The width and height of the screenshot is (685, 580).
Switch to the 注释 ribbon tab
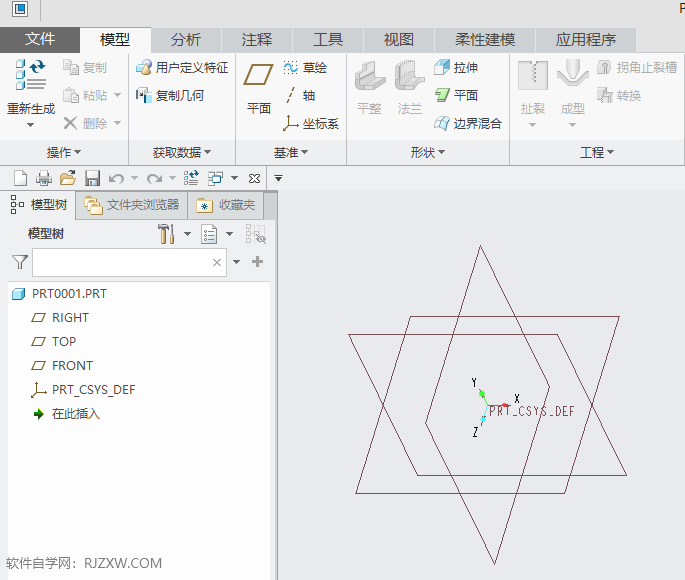point(257,40)
